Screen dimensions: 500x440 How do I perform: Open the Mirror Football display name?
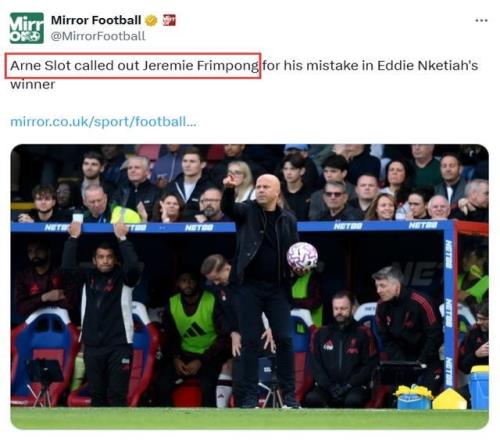[96, 20]
